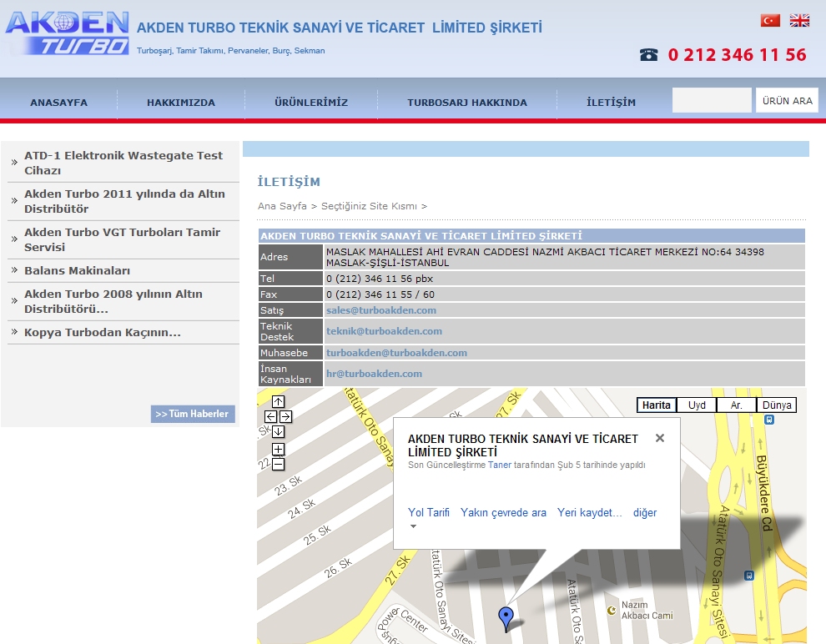Click the Tüm Haberler button
This screenshot has width=826, height=644.
(x=192, y=414)
